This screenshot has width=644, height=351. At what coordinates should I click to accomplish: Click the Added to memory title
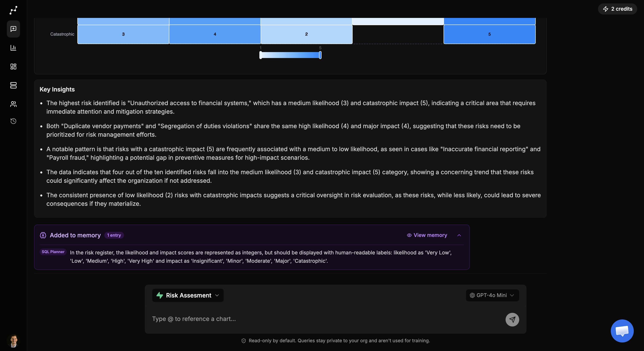click(75, 235)
